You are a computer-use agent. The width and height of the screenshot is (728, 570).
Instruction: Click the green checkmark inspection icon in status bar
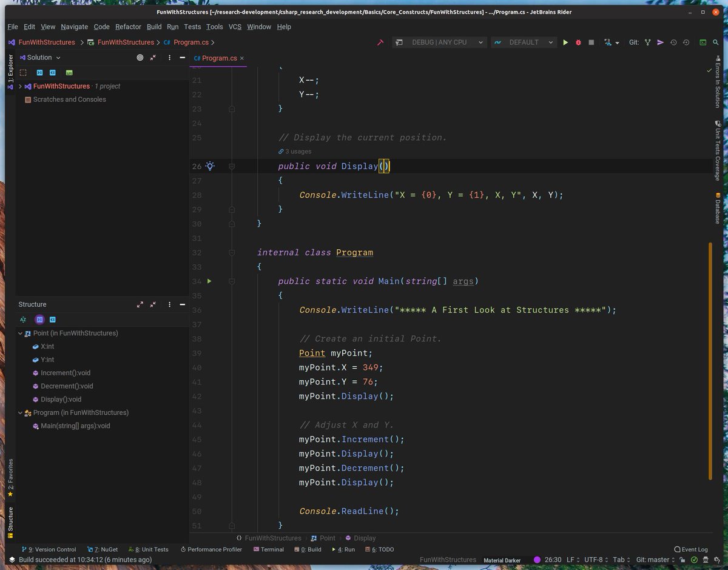(694, 560)
